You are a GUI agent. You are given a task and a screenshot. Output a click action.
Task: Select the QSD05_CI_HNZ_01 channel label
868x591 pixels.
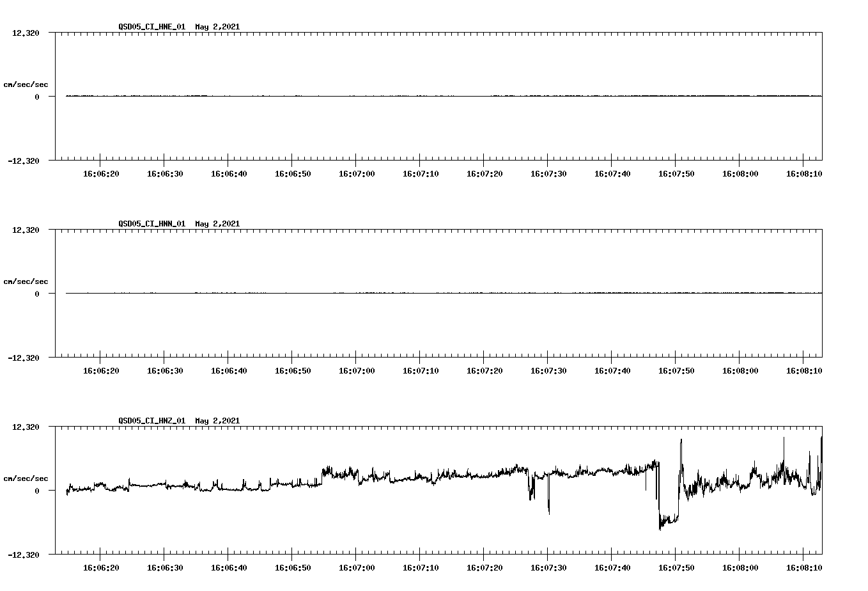coord(151,421)
